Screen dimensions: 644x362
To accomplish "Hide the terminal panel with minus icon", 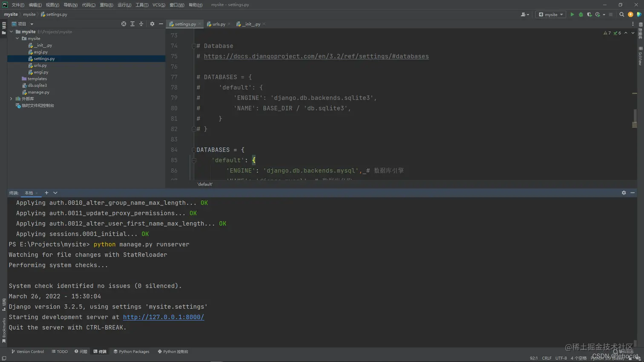I will pos(632,193).
